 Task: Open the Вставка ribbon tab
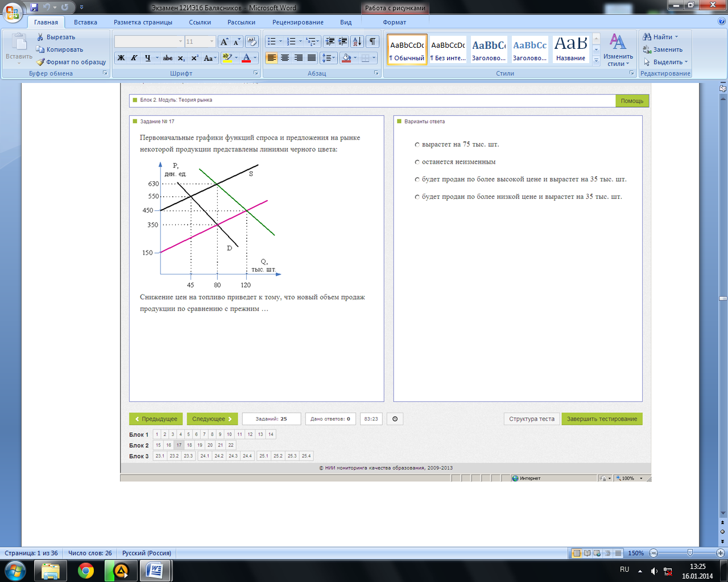click(x=85, y=22)
